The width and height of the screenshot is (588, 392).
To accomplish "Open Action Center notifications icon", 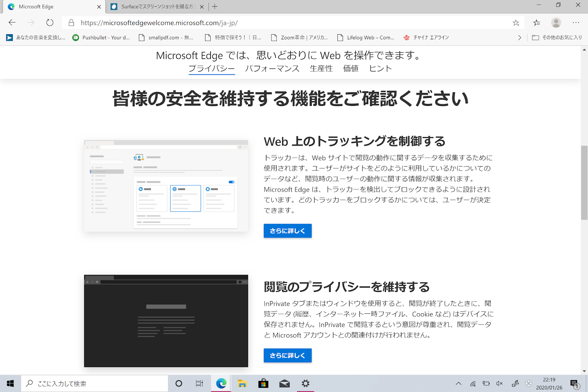I will pos(574,384).
